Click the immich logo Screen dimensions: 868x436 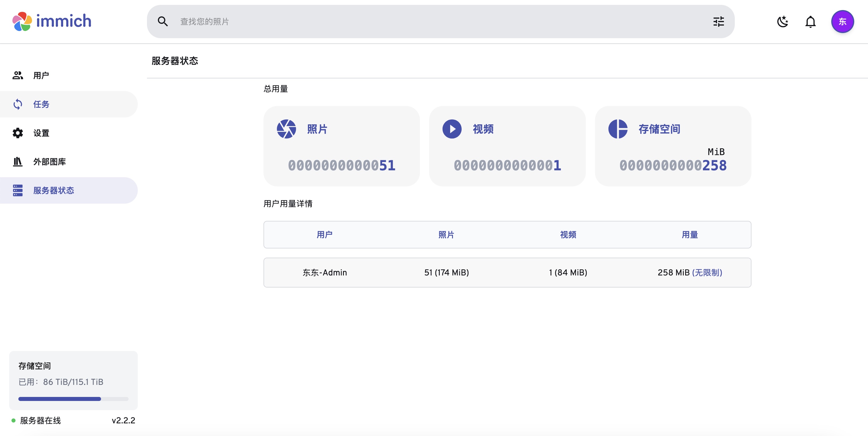point(52,21)
